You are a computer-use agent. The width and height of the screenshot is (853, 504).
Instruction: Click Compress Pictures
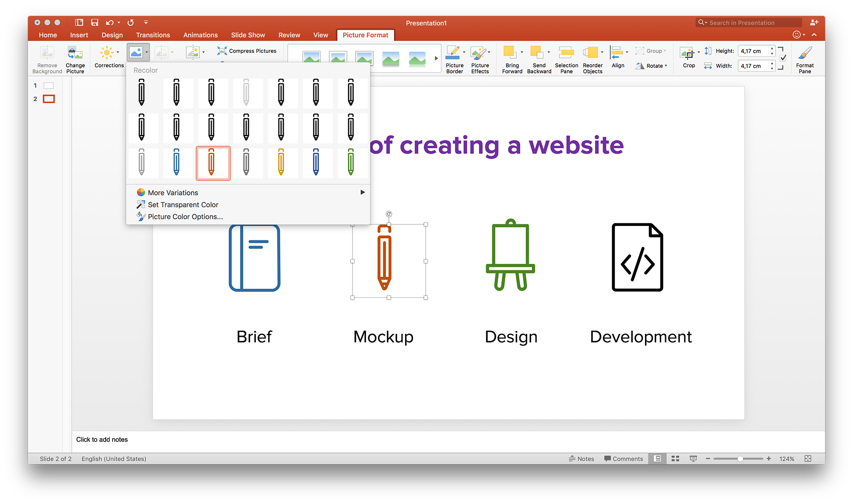(247, 51)
